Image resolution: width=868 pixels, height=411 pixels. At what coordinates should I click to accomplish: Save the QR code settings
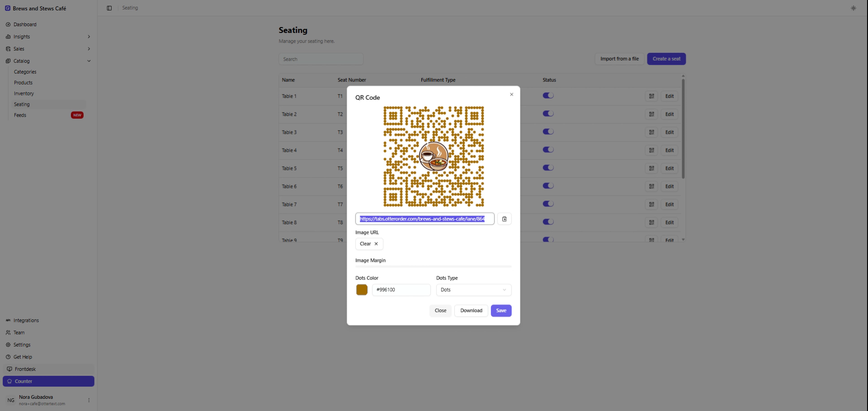tap(500, 311)
